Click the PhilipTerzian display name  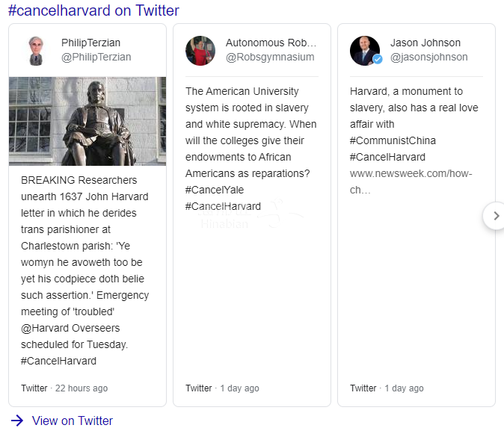pos(90,43)
